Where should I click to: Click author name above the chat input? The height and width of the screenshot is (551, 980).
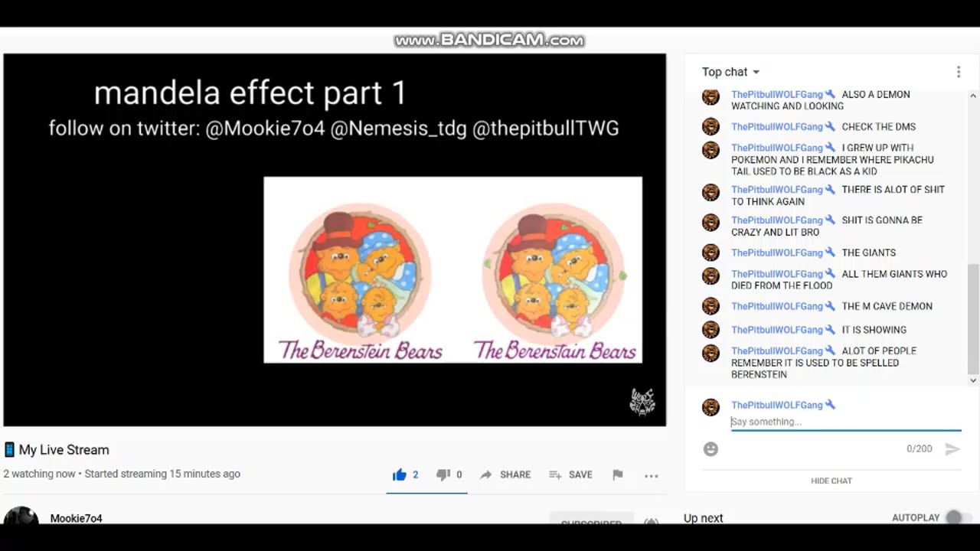point(777,405)
